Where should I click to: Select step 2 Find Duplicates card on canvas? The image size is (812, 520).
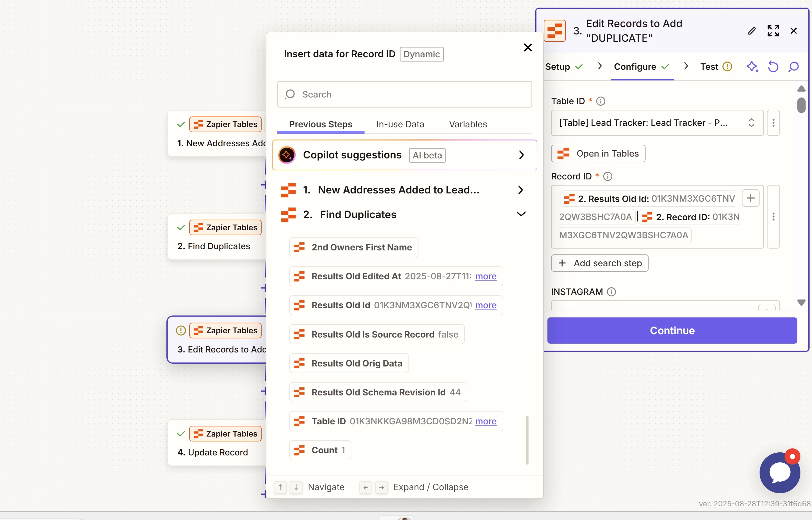point(217,236)
